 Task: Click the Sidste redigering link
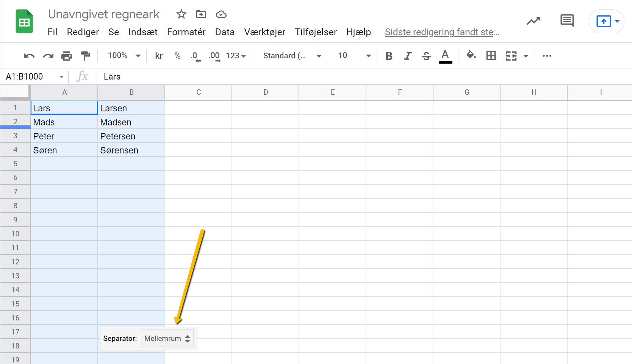click(442, 32)
